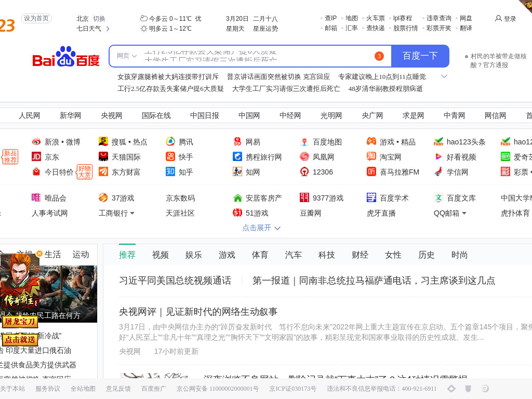Click the Tencent icon
This screenshot has height=399, width=532.
point(170,141)
